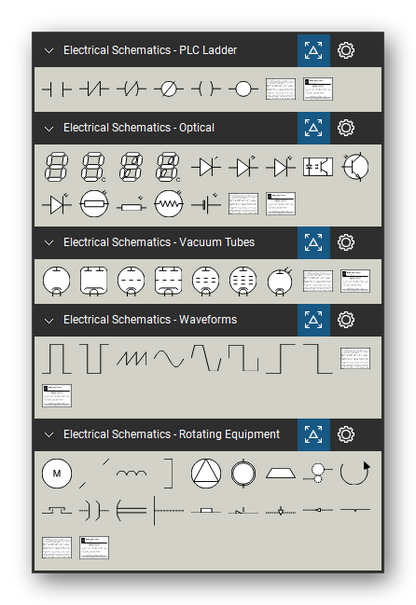Collapse the Waveforms symbol section

click(x=49, y=321)
